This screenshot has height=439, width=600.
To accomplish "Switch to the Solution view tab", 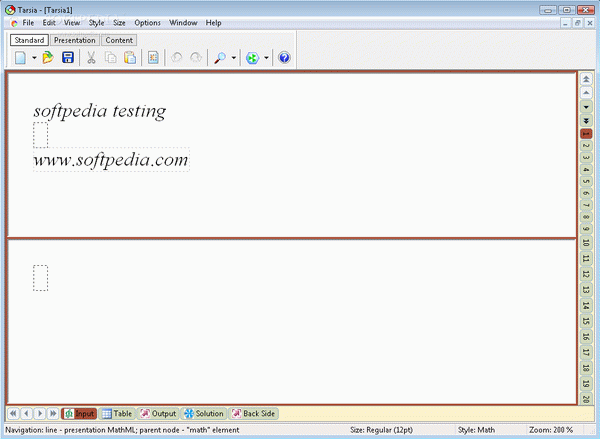I will click(204, 414).
